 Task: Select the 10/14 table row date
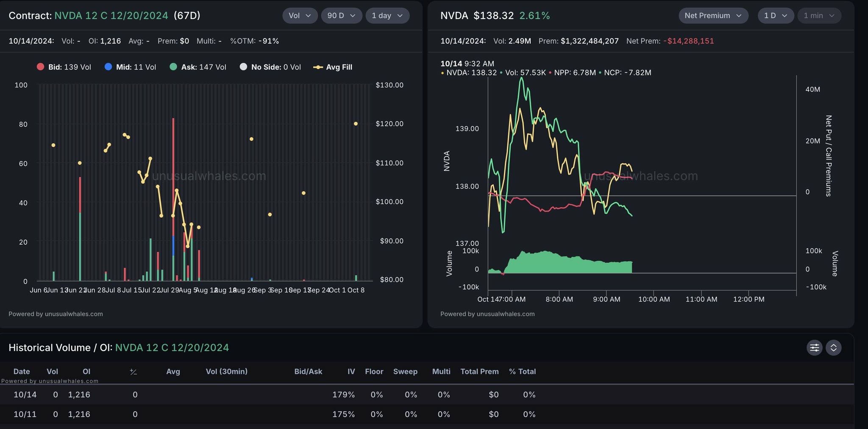(25, 395)
